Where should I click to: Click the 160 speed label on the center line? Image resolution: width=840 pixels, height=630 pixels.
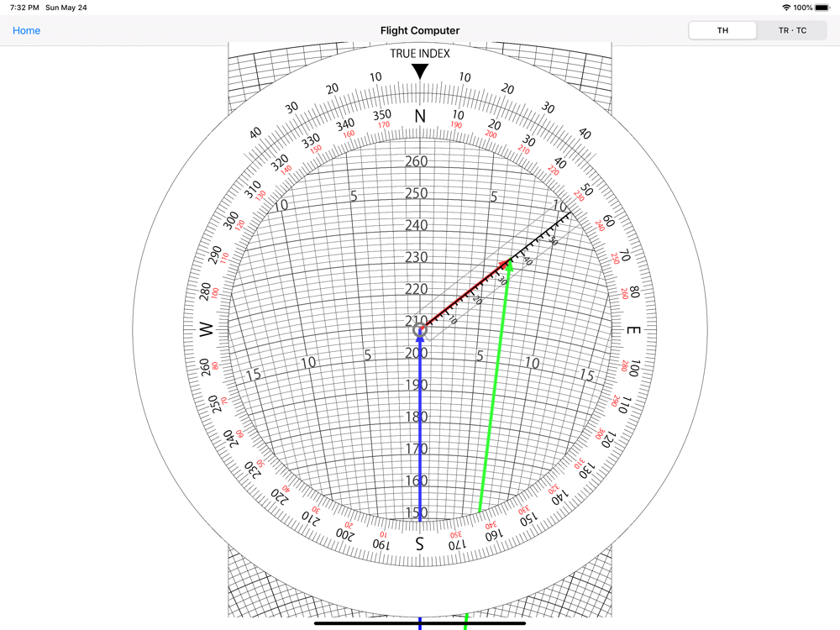click(x=417, y=480)
